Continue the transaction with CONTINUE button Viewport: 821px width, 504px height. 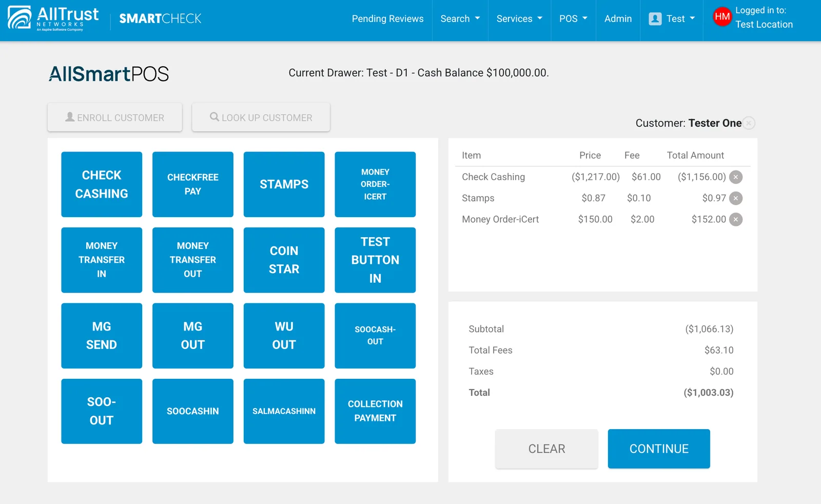tap(659, 449)
